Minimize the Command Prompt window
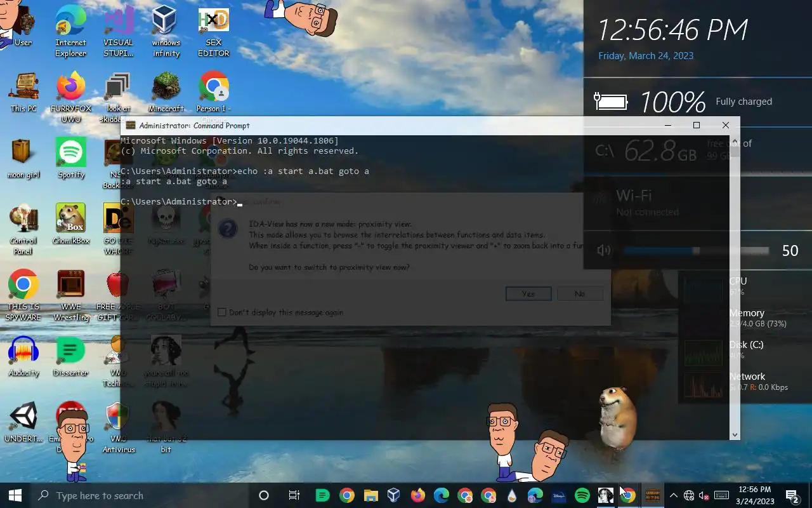The height and width of the screenshot is (508, 812). [x=667, y=126]
